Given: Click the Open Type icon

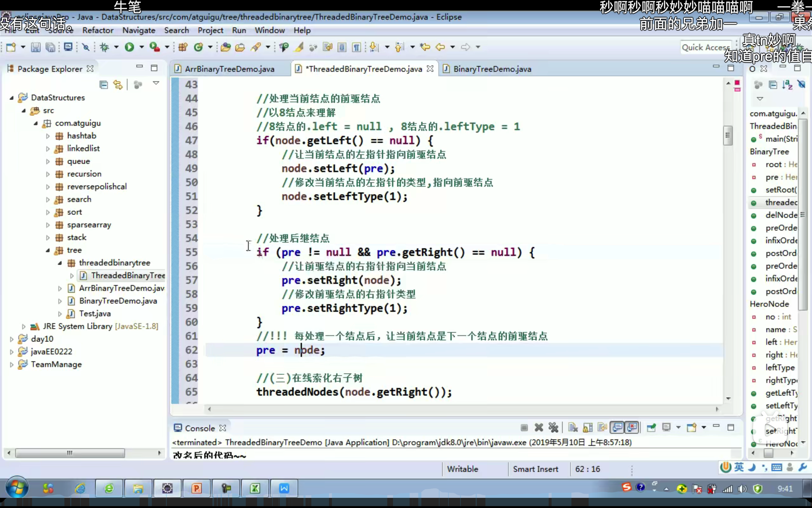Looking at the screenshot, I should pos(226,47).
